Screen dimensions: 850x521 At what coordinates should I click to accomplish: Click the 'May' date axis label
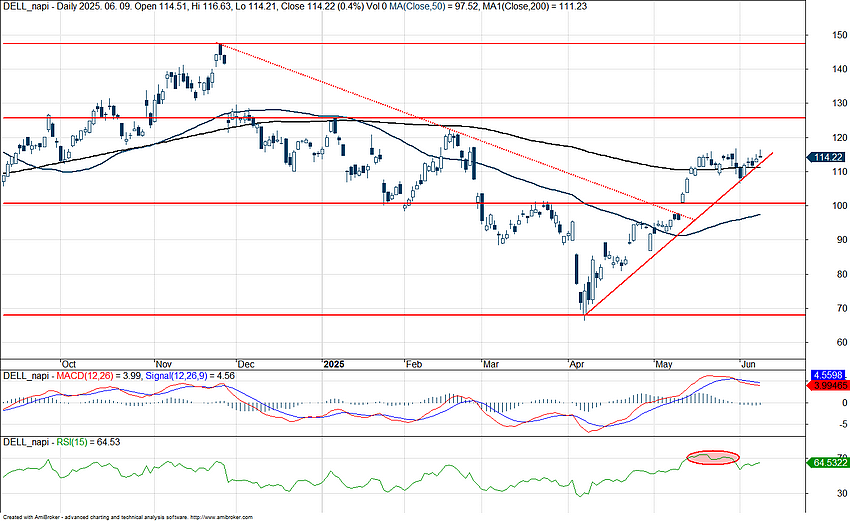point(664,364)
